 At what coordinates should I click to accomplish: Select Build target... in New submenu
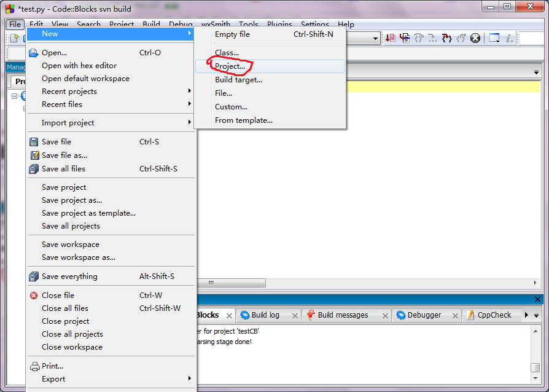point(270,80)
